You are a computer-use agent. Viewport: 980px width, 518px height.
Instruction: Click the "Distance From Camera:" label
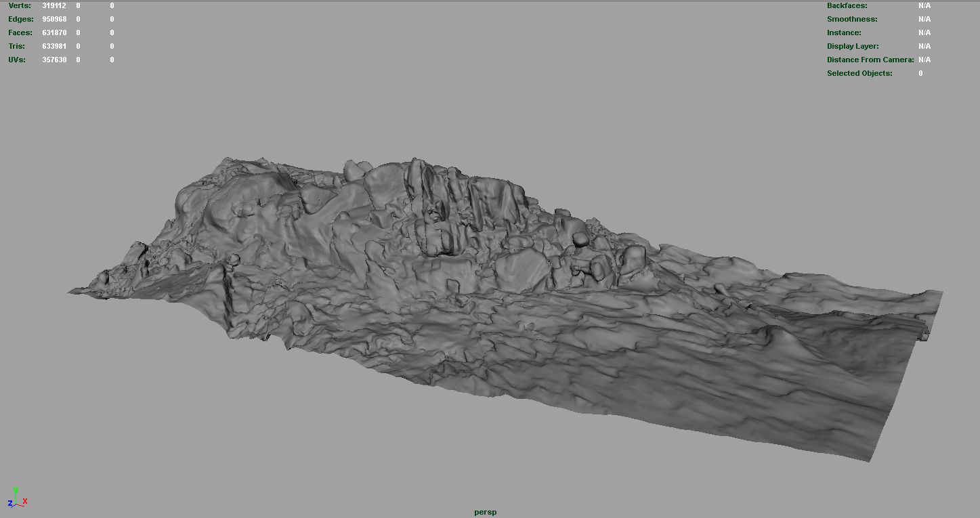[x=870, y=60]
